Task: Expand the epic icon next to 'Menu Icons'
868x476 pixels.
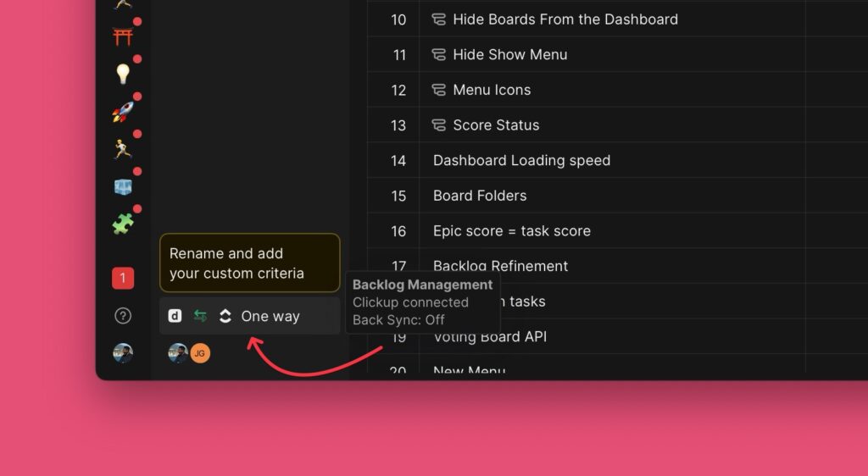Action: coord(439,90)
